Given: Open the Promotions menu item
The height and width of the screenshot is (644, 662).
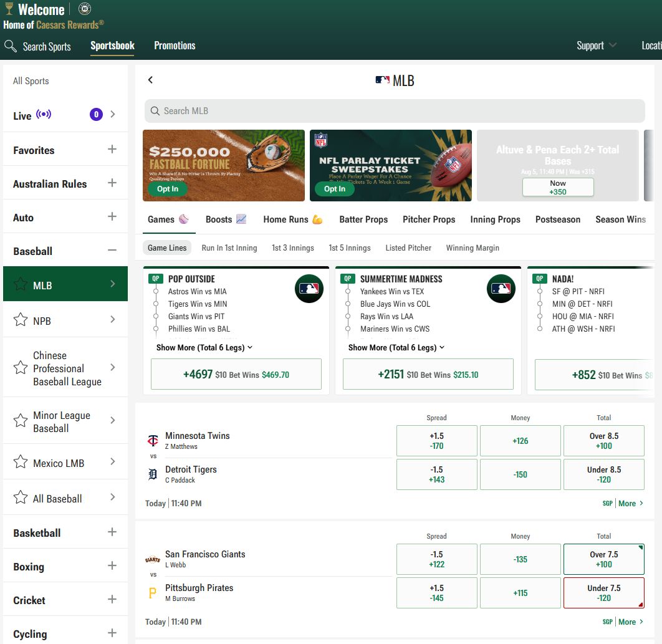Looking at the screenshot, I should (x=175, y=46).
